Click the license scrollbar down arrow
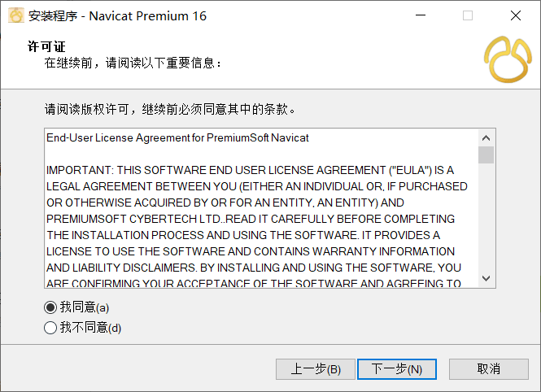Viewport: 541px width, 392px height. click(486, 278)
